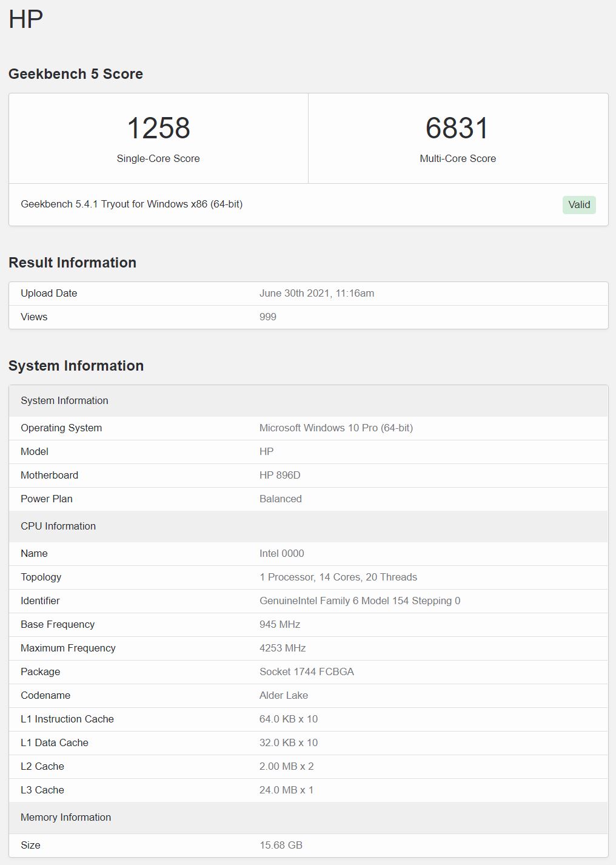
Task: Select the 1258 single-core score number
Action: (x=158, y=128)
